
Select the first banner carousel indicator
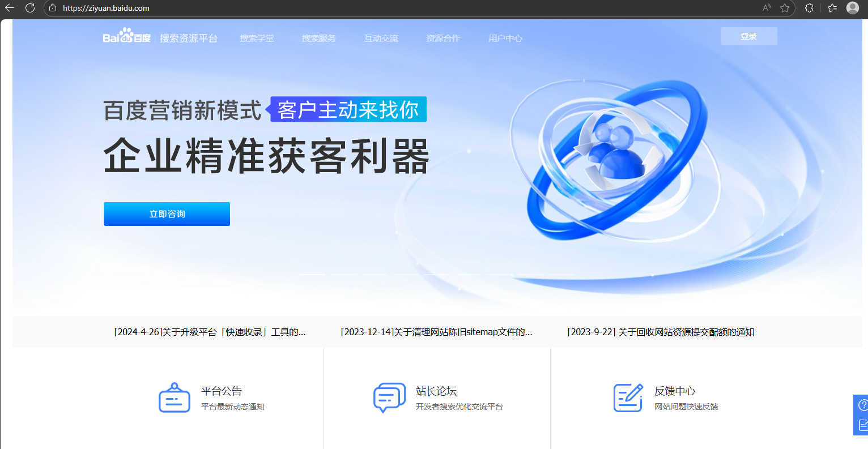[312, 275]
